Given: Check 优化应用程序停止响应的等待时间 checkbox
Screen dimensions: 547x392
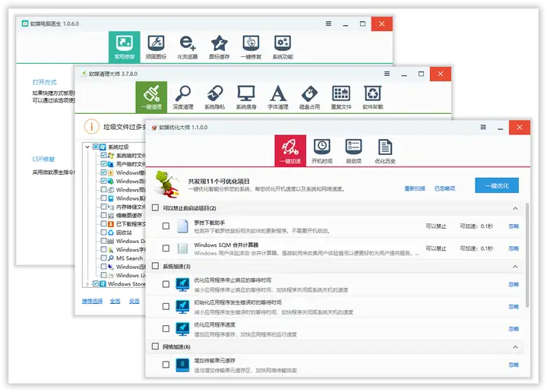Looking at the screenshot, I should click(x=166, y=284).
